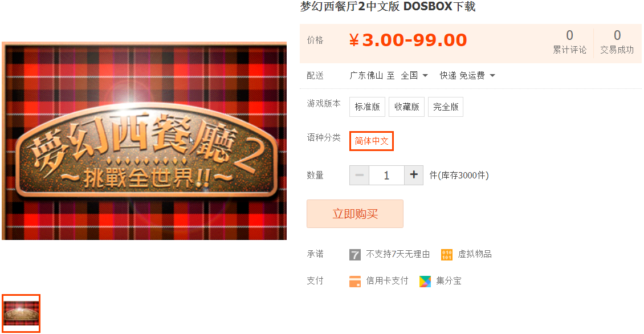The image size is (644, 334).
Task: Click the credit card payment icon
Action: coord(355,282)
